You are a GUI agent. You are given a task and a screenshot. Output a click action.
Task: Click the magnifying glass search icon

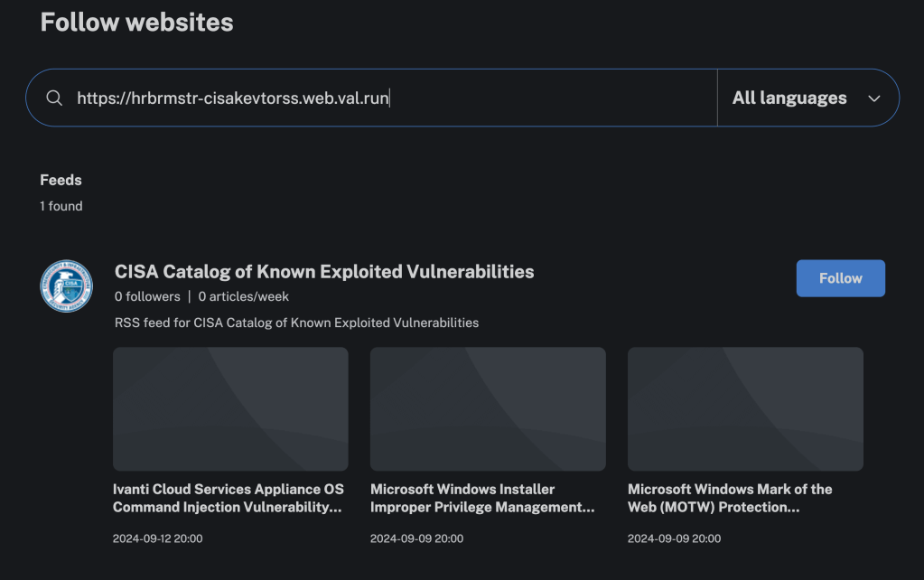point(54,98)
